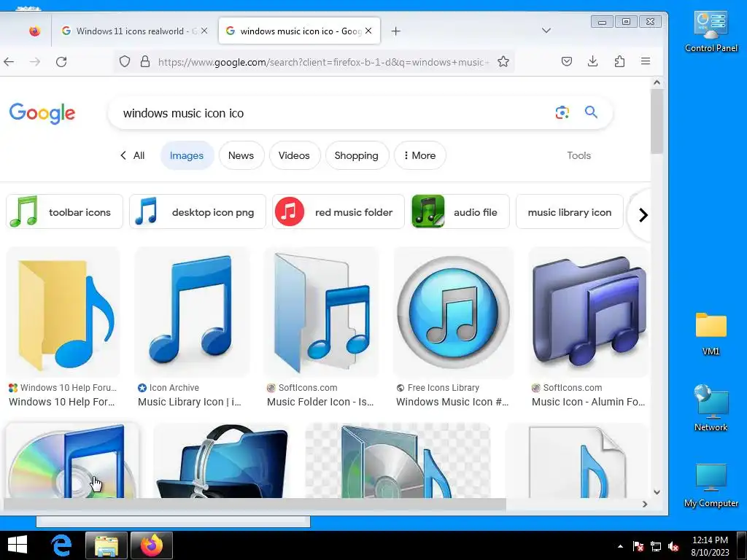Go to the Google logo homepage
This screenshot has height=560, width=747.
coord(42,113)
